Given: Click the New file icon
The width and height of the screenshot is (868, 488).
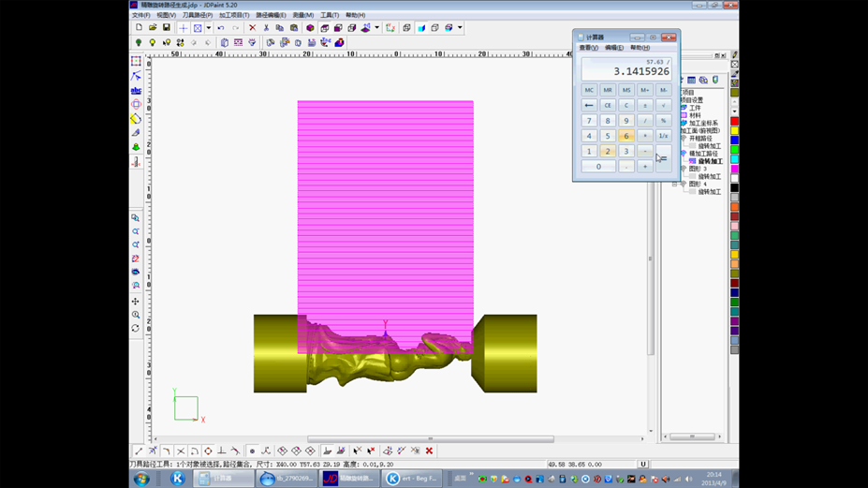Looking at the screenshot, I should pos(139,28).
